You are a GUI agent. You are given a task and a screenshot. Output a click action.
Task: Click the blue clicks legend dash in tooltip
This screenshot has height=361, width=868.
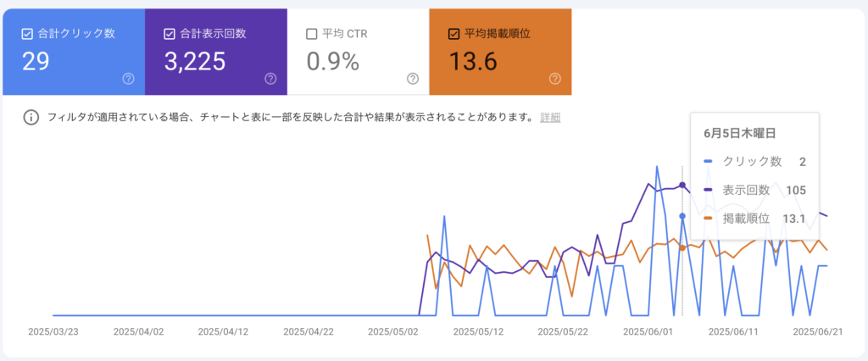(x=708, y=162)
